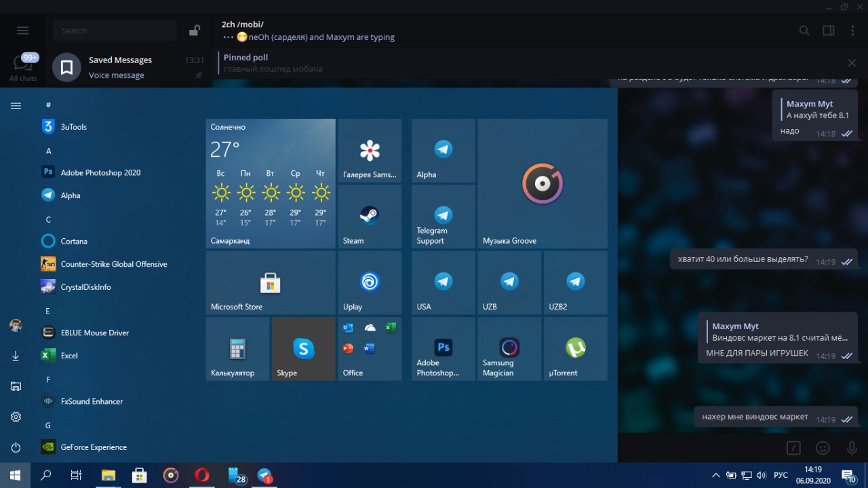This screenshot has height=488, width=868.
Task: Open Settings gear in the Start menu
Action: click(x=16, y=417)
